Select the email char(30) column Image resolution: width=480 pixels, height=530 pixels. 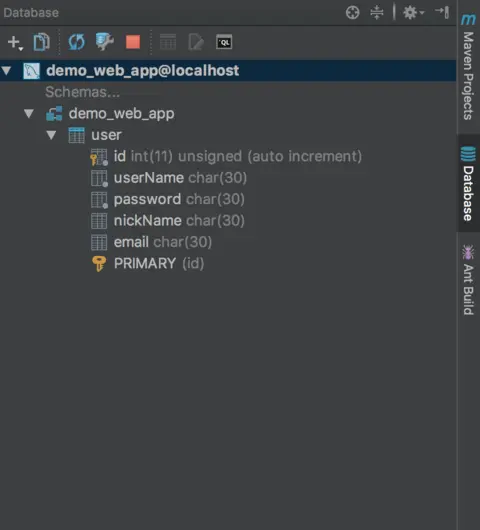tap(228, 242)
